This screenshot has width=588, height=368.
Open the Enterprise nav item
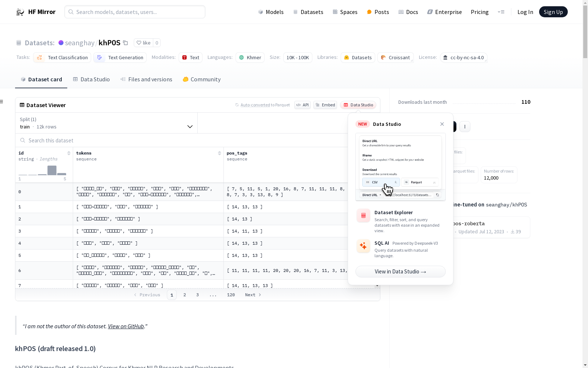pos(444,12)
